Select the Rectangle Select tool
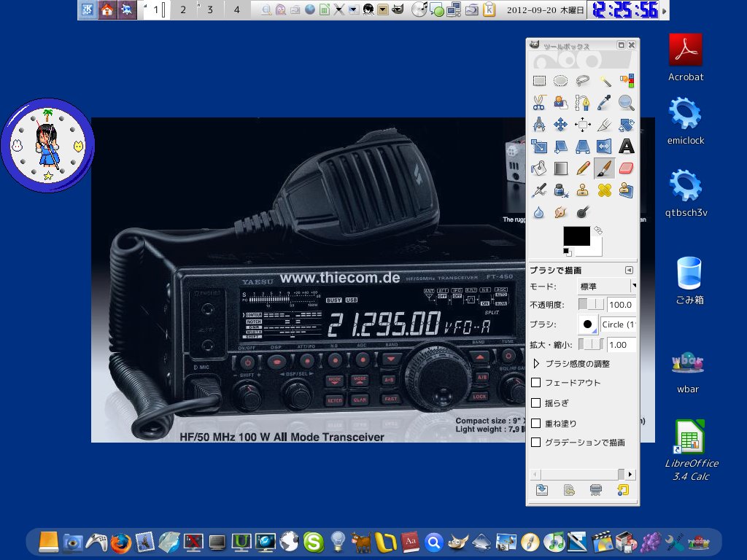 [539, 80]
